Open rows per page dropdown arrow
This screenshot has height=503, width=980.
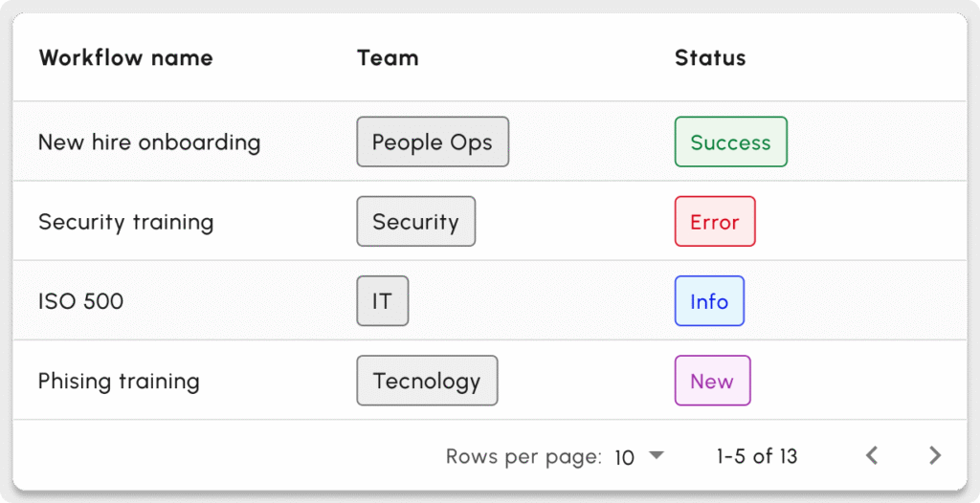click(x=656, y=456)
